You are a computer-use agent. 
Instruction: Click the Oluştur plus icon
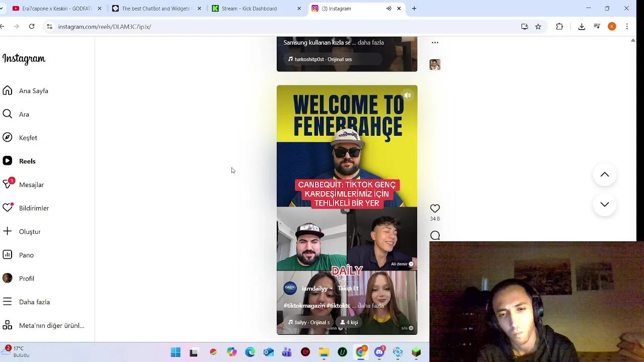(x=8, y=231)
